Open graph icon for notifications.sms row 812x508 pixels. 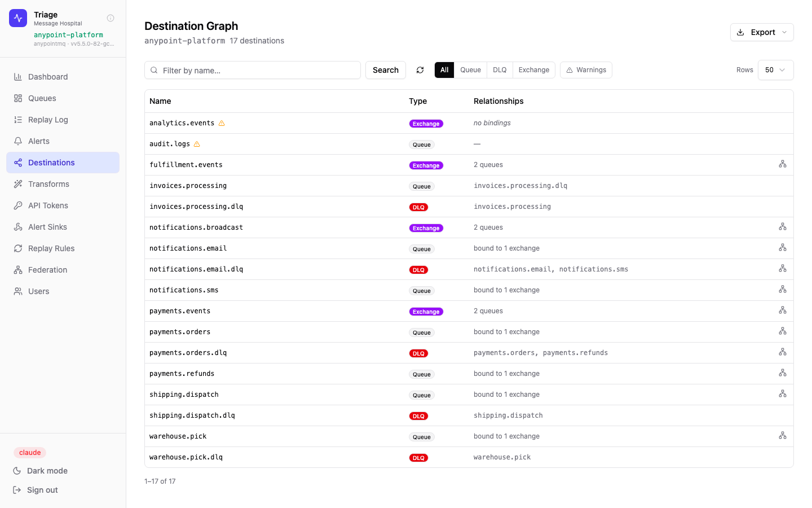(x=783, y=290)
